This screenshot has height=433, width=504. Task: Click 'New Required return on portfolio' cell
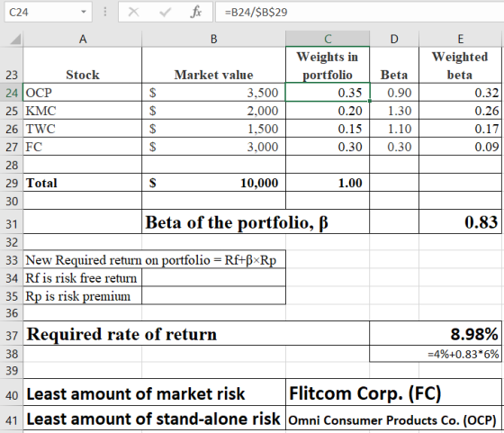point(154,260)
